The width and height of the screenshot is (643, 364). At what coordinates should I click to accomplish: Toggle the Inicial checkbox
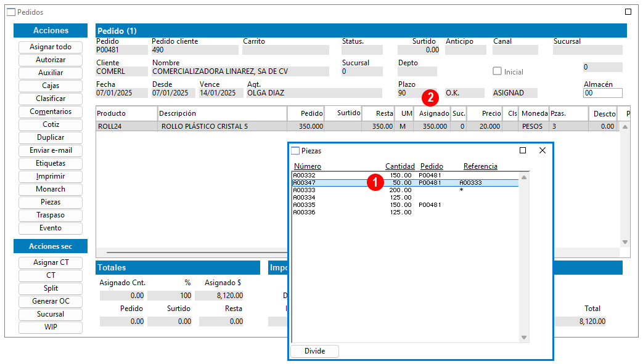[x=497, y=71]
